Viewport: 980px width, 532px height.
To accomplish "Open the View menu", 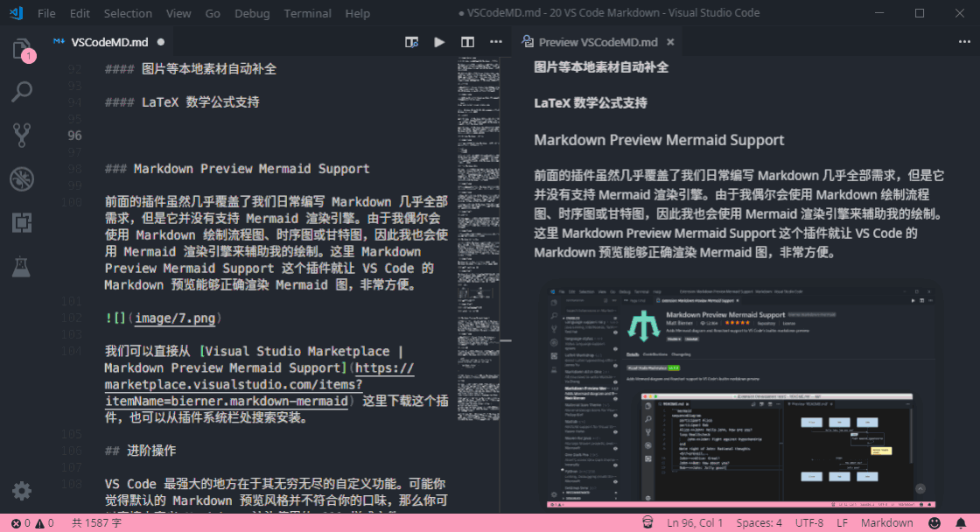I will [178, 13].
